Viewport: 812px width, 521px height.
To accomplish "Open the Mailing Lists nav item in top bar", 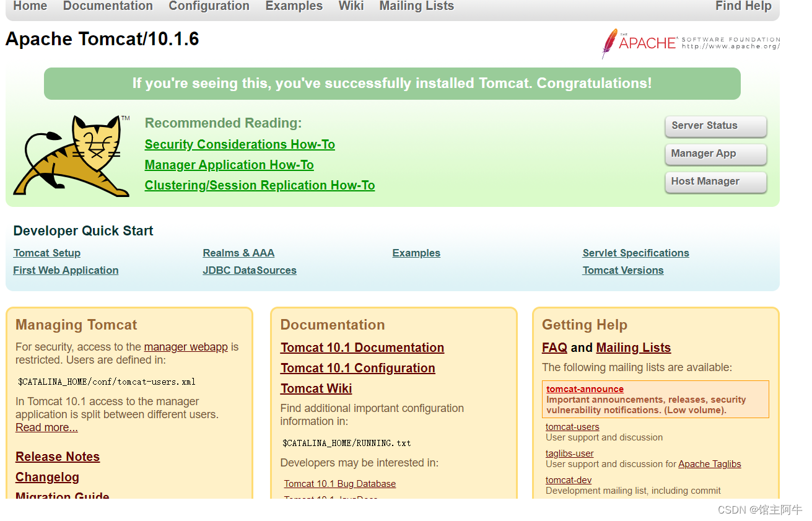I will pyautogui.click(x=417, y=6).
